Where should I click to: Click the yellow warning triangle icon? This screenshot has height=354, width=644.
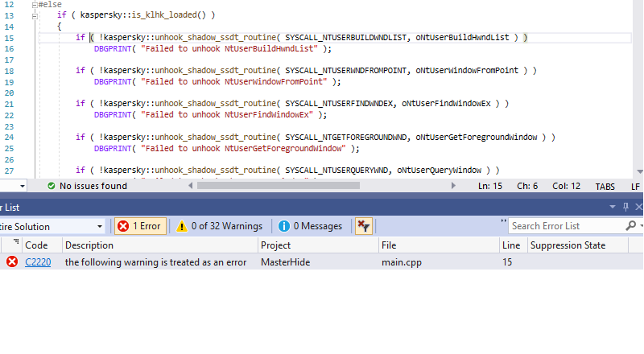point(182,226)
